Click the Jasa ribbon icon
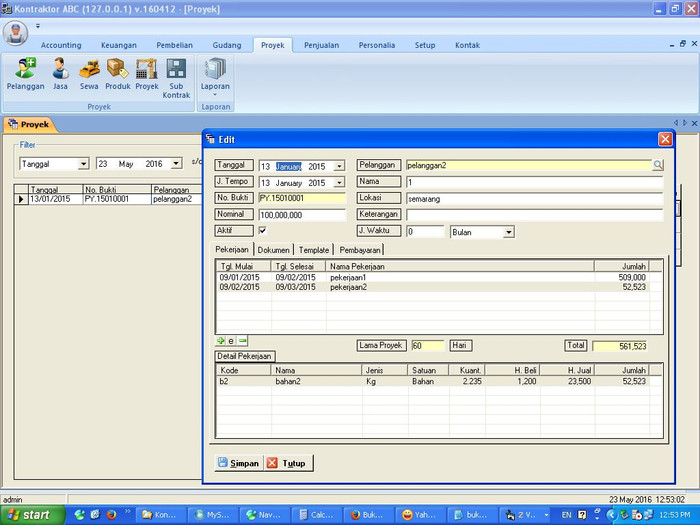 coord(60,74)
